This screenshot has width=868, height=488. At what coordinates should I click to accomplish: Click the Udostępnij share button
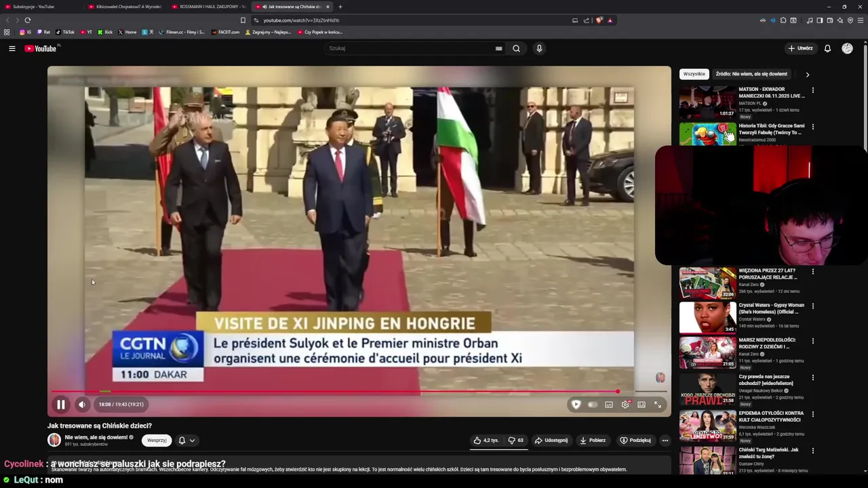pos(551,441)
